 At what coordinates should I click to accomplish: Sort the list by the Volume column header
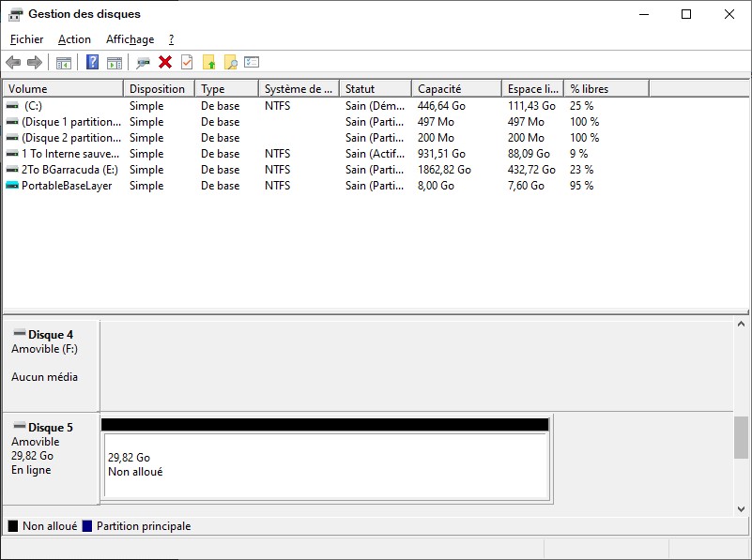(x=62, y=89)
